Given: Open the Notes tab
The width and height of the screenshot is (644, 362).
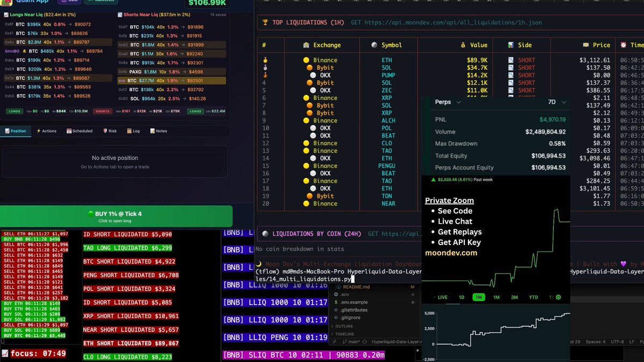Looking at the screenshot, I should point(158,131).
